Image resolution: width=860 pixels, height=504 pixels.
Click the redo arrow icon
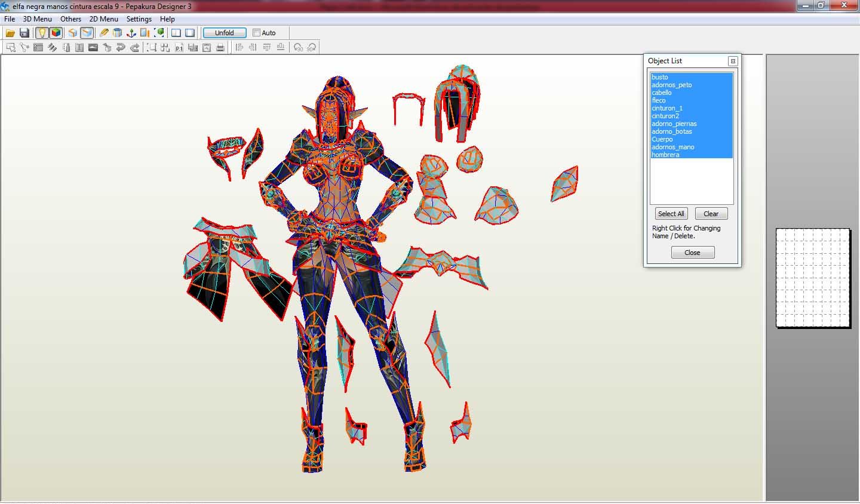(x=134, y=47)
